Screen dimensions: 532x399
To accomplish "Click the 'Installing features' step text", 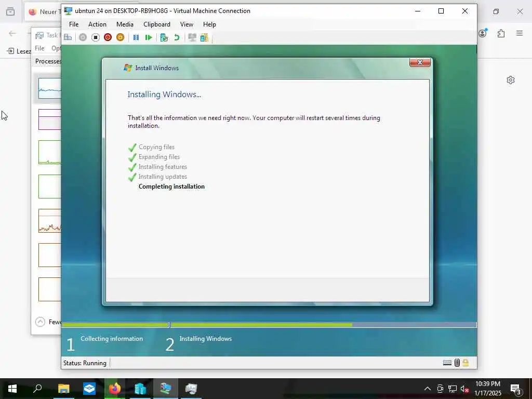I will [163, 167].
